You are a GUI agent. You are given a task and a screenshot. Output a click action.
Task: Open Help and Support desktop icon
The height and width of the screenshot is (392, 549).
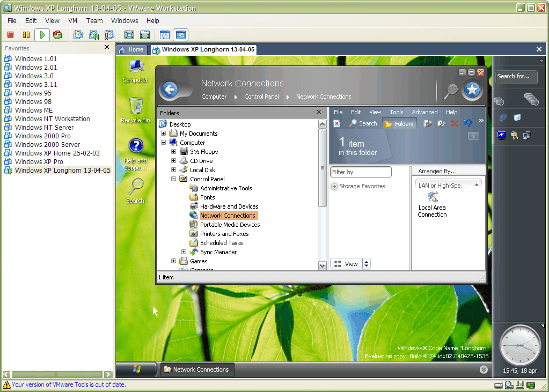(x=136, y=154)
